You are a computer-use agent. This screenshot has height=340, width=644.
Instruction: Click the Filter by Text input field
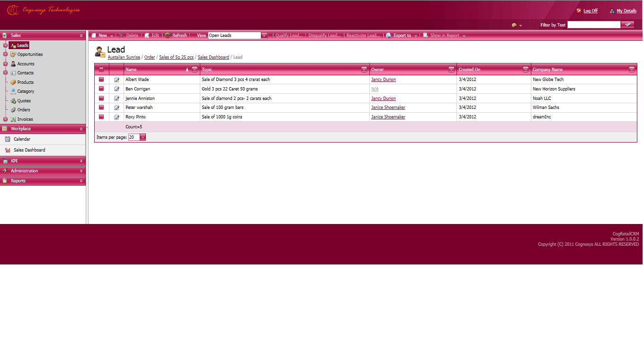(593, 25)
